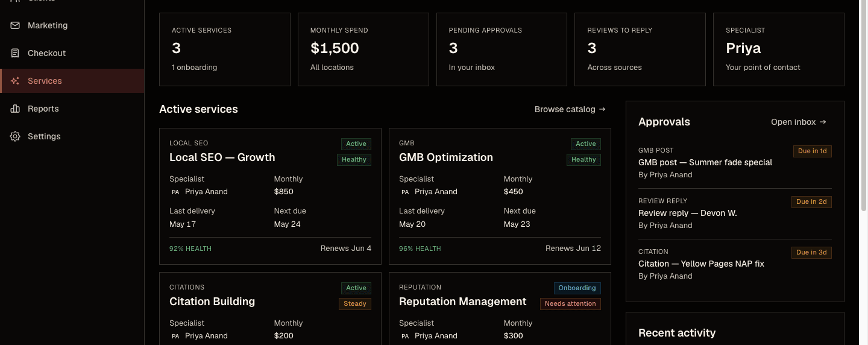Click the May 23 next due date
The height and width of the screenshot is (345, 868).
(517, 224)
